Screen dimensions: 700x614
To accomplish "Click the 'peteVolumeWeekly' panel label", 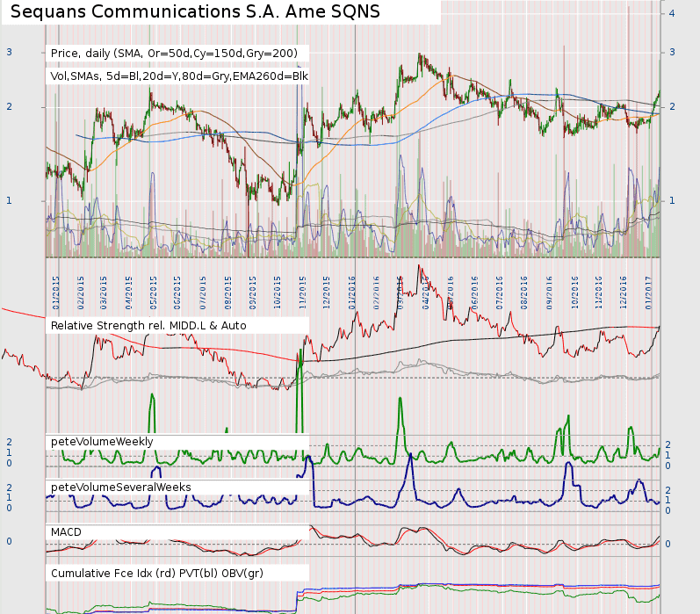I will (102, 442).
